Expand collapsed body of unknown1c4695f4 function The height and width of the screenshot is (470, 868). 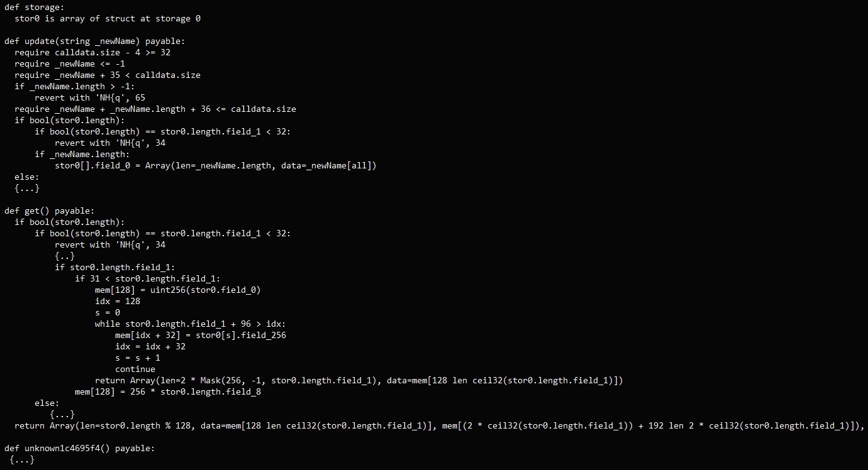point(22,460)
